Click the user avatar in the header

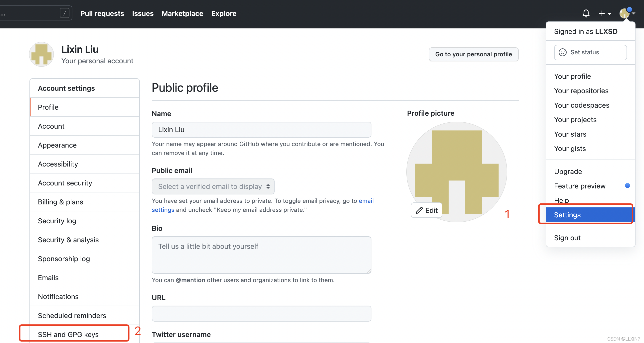624,13
